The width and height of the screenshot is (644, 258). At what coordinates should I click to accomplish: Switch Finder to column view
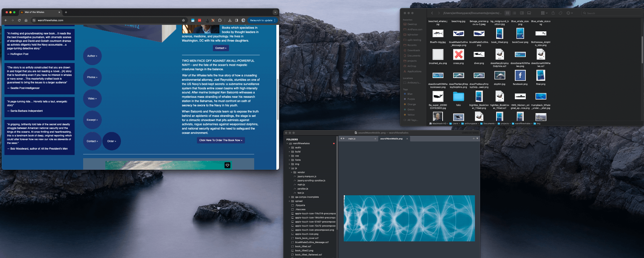522,13
